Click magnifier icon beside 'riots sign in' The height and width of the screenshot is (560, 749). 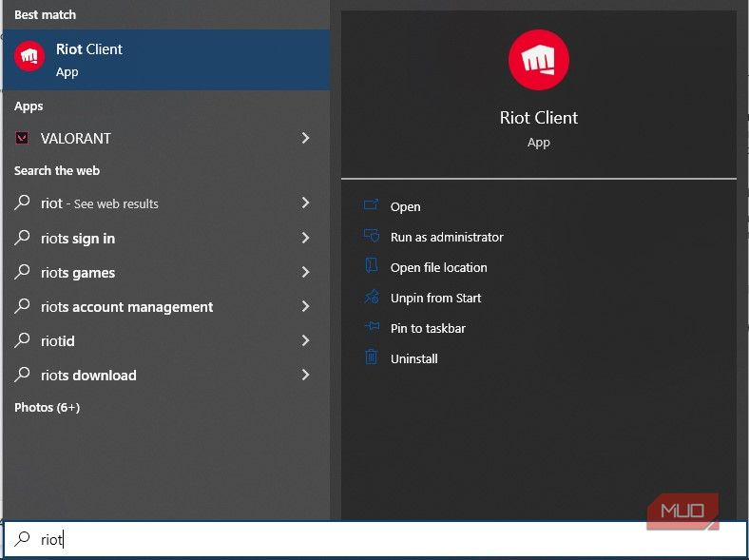pos(22,238)
